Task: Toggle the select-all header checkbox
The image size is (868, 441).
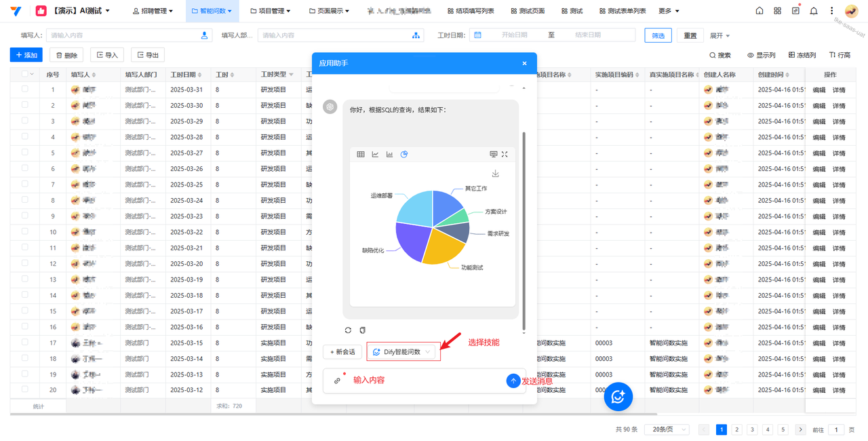Action: click(24, 75)
